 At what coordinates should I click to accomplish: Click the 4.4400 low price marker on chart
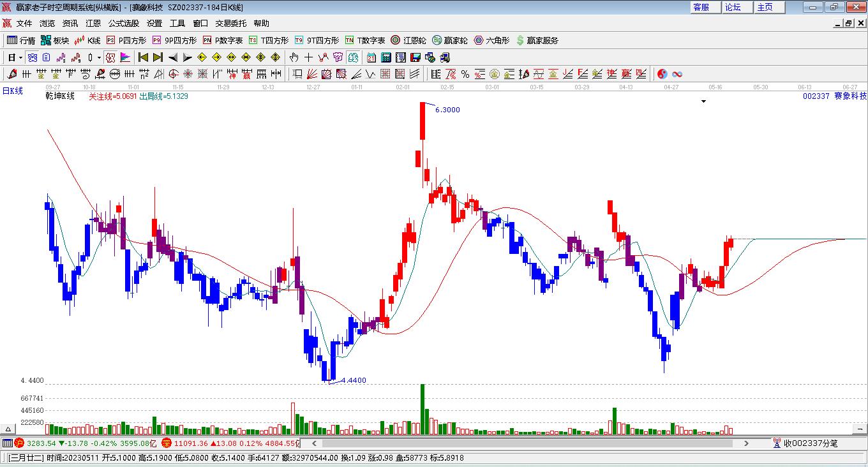pyautogui.click(x=354, y=380)
